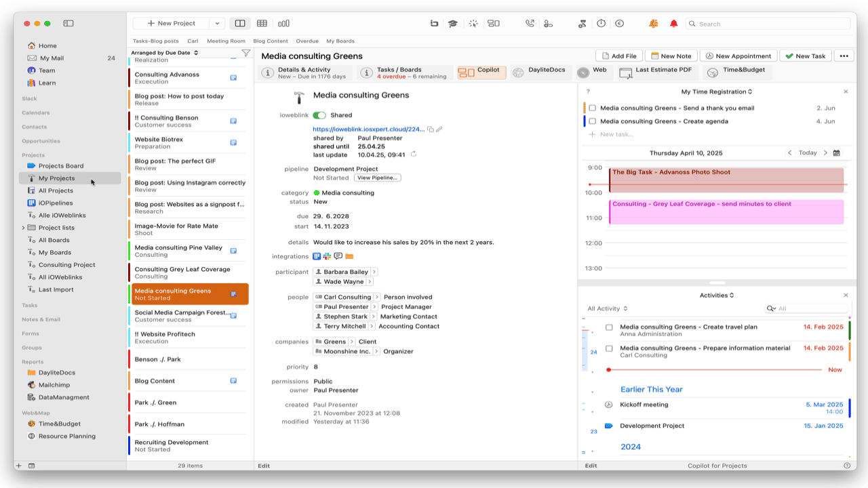Open 'Arranged by Due Date' sort menu
868x488 pixels.
tap(165, 53)
